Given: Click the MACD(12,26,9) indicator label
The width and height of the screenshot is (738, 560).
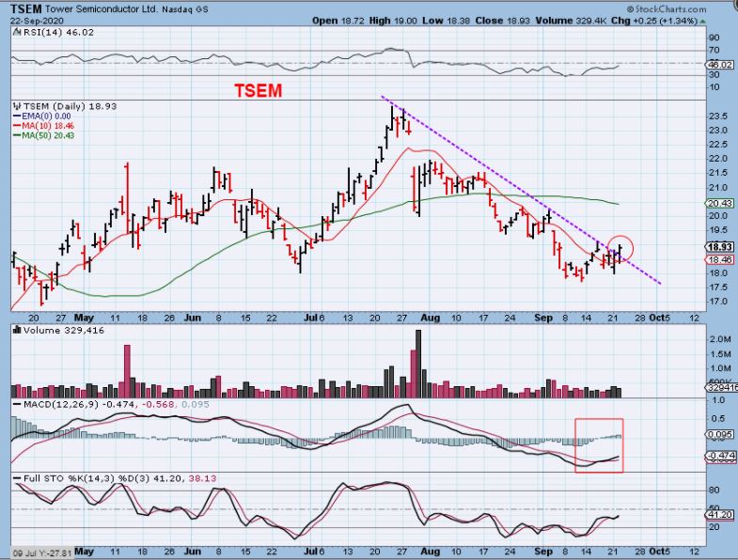Looking at the screenshot, I should click(x=61, y=404).
